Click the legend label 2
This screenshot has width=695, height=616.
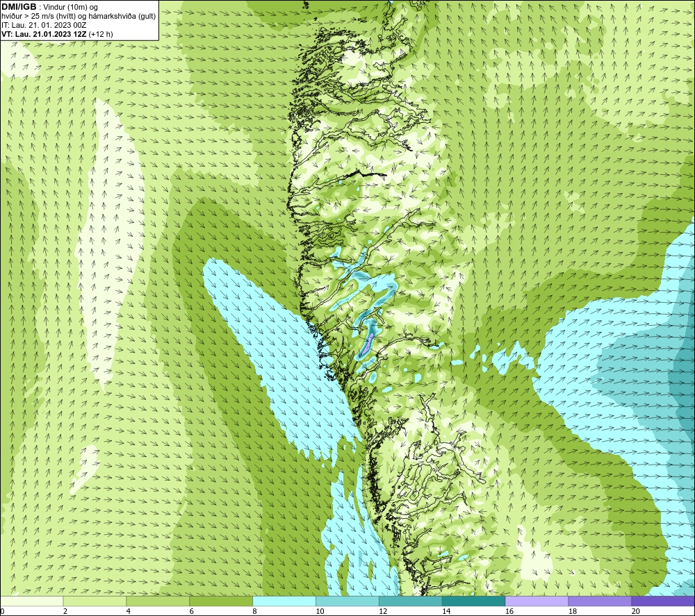[x=65, y=611]
